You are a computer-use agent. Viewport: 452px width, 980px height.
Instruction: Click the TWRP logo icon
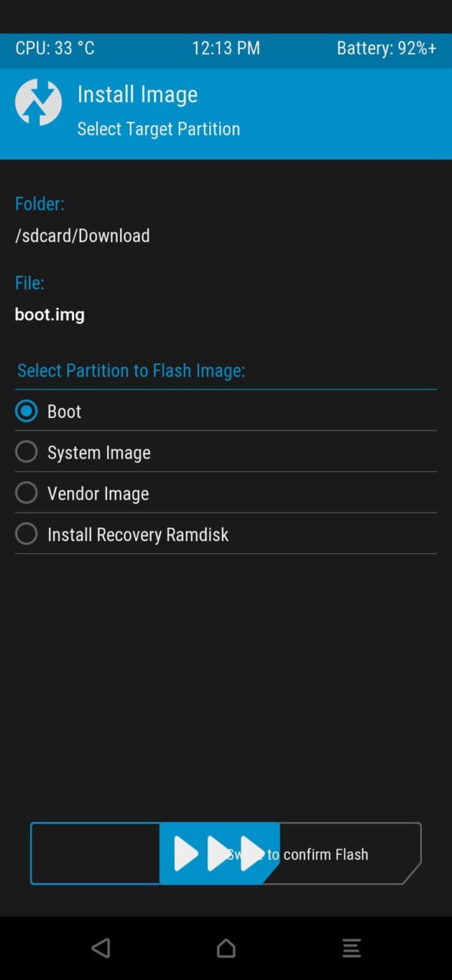pos(39,102)
